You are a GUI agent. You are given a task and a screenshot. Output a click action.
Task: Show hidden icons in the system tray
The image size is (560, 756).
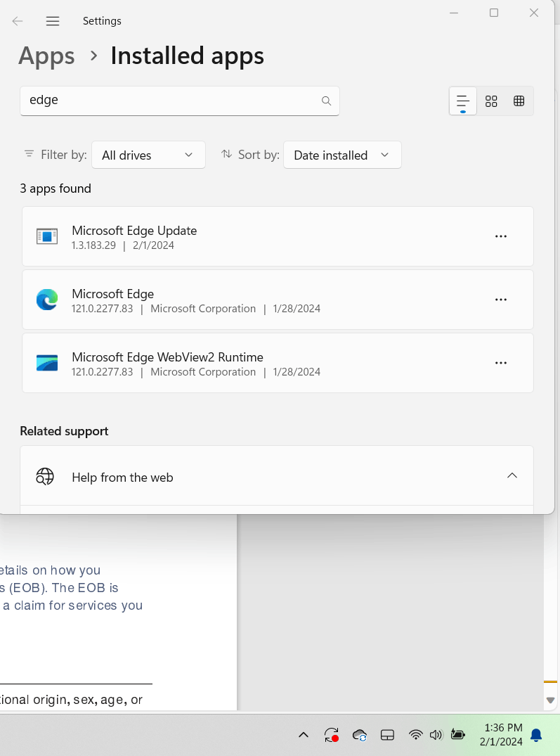pos(304,735)
